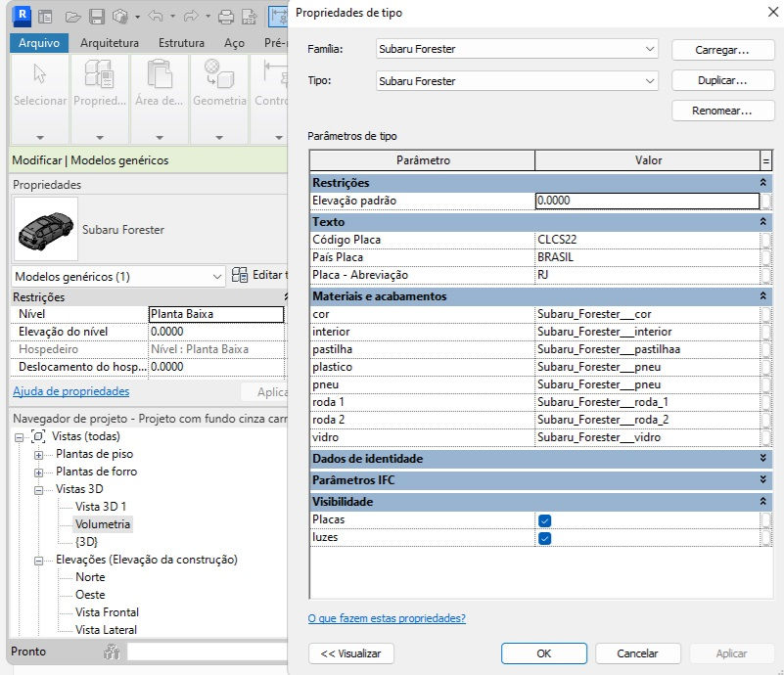784x675 pixels.
Task: Collapse the Visibilidade parameter group
Action: pyautogui.click(x=763, y=501)
